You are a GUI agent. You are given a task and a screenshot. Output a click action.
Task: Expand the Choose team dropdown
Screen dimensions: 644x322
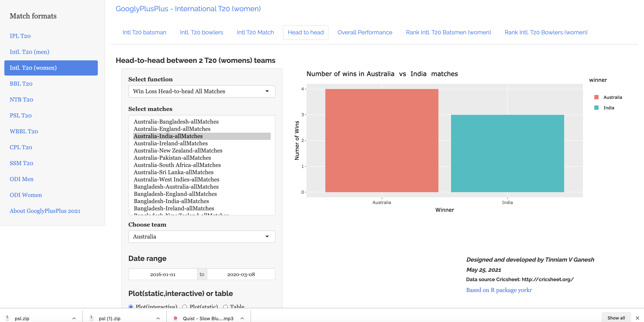(x=201, y=236)
